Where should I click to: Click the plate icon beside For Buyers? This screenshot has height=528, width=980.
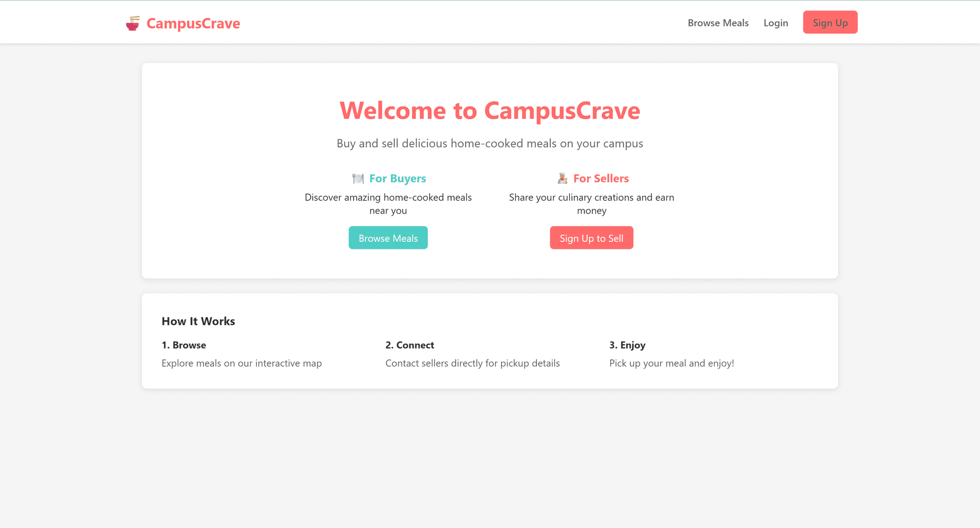[x=358, y=179]
